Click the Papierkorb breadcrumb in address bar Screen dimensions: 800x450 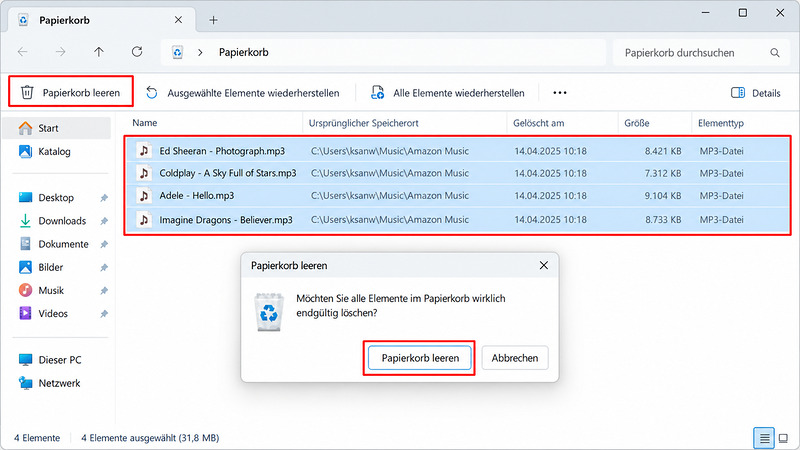pos(243,52)
